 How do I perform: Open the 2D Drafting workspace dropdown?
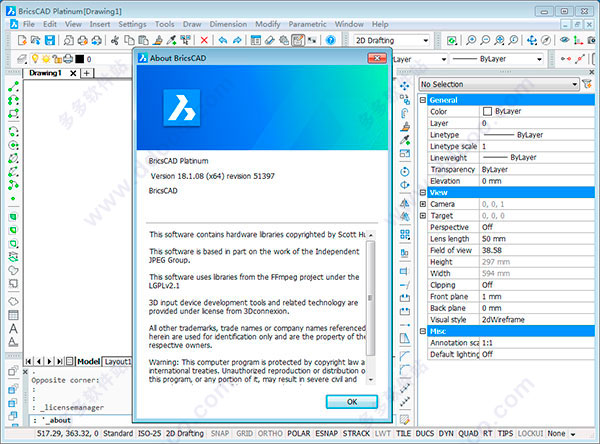point(392,40)
